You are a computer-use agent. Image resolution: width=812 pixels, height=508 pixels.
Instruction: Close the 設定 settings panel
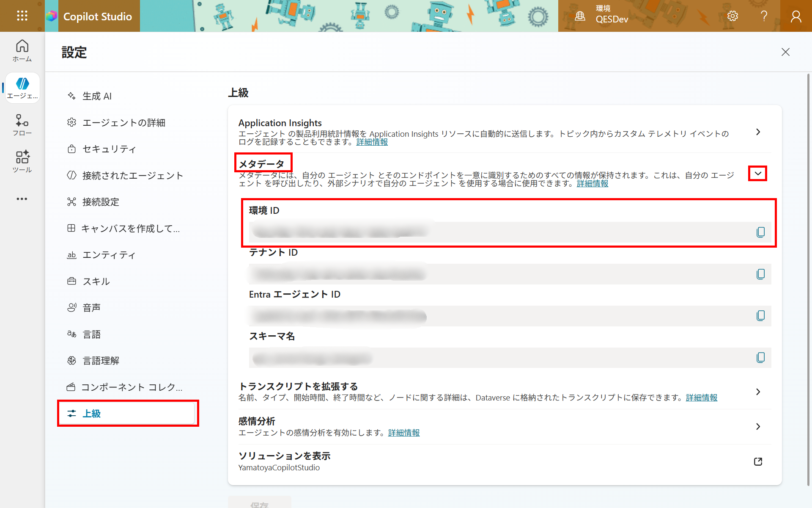point(785,52)
